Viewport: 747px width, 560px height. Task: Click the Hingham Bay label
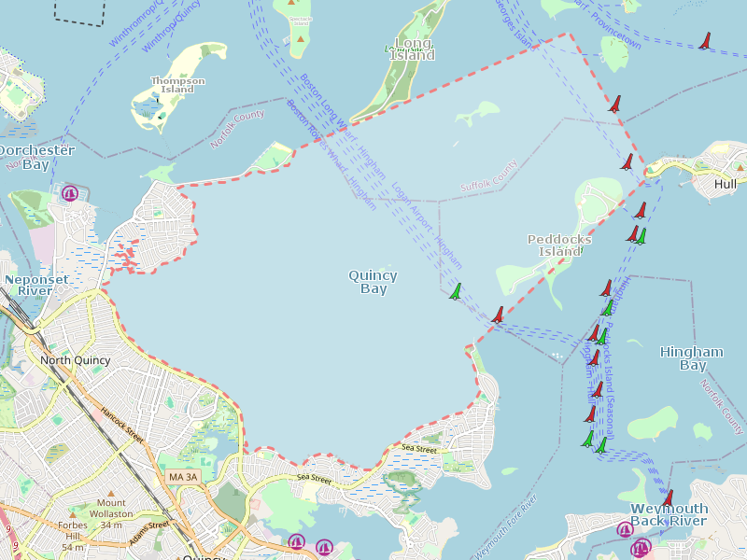coord(691,358)
